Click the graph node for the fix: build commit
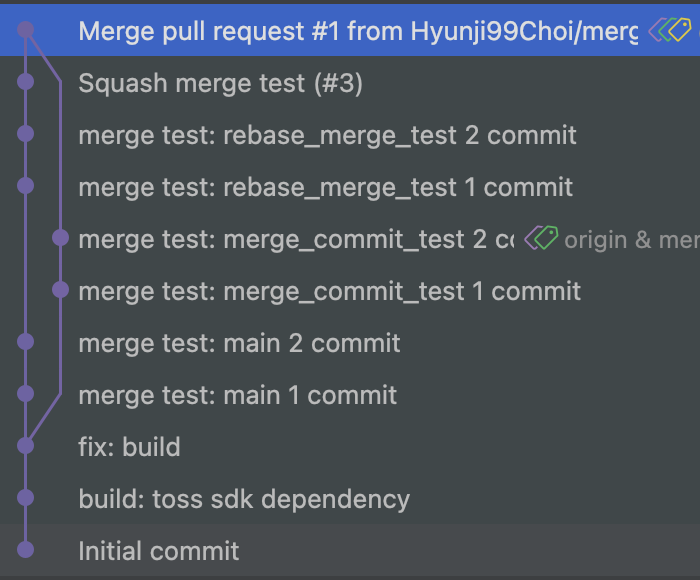700x580 pixels. [26, 446]
